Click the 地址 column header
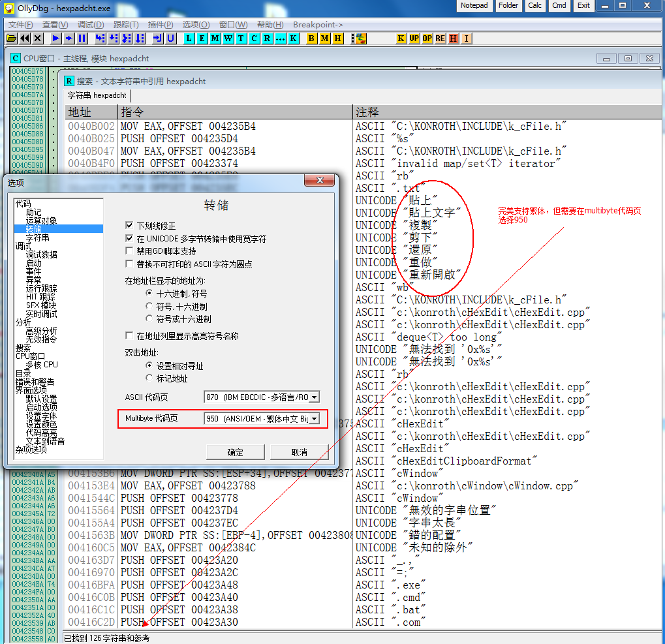Image resolution: width=665 pixels, height=644 pixels. [x=91, y=112]
